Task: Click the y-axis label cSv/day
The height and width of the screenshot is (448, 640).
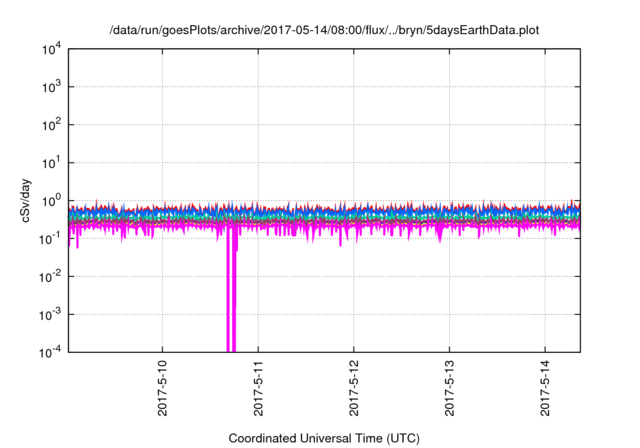Action: [x=25, y=200]
